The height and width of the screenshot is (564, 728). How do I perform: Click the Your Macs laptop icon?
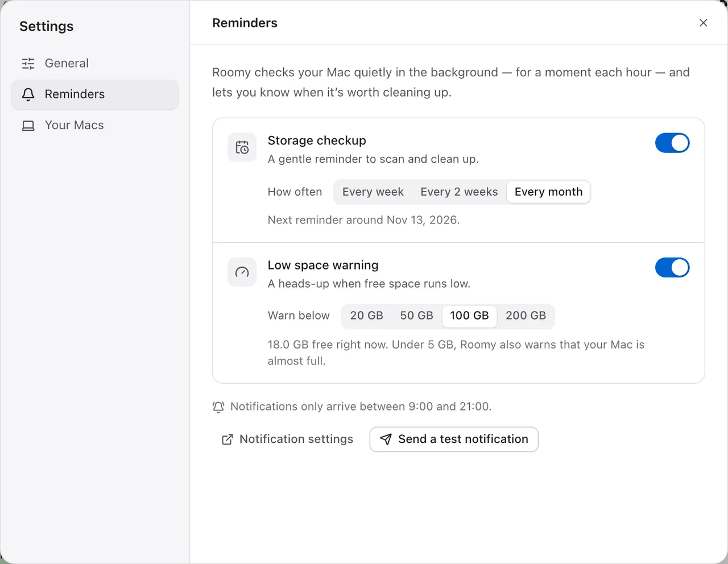[28, 126]
